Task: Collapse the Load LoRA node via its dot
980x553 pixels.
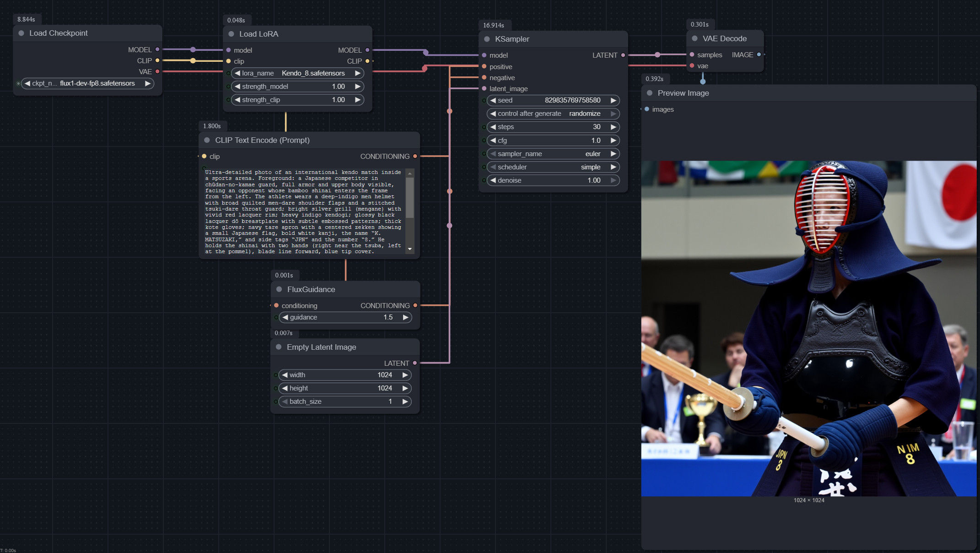Action: [231, 34]
